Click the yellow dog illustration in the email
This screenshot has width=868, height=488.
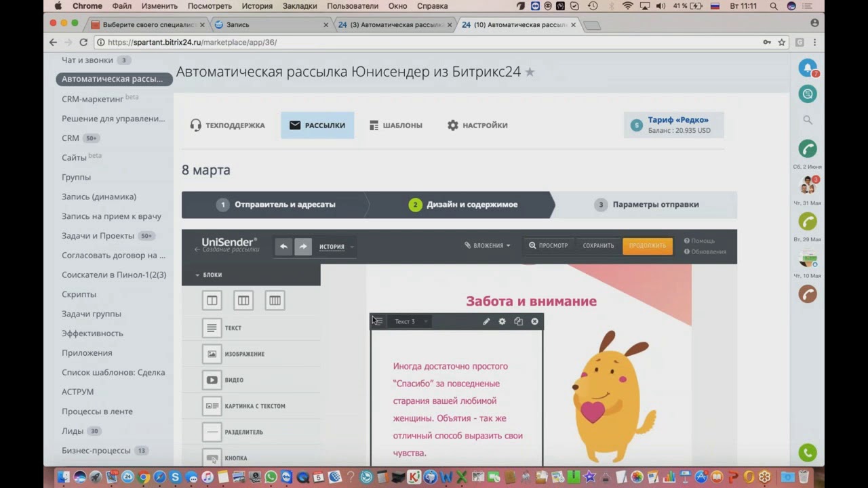[x=612, y=396]
